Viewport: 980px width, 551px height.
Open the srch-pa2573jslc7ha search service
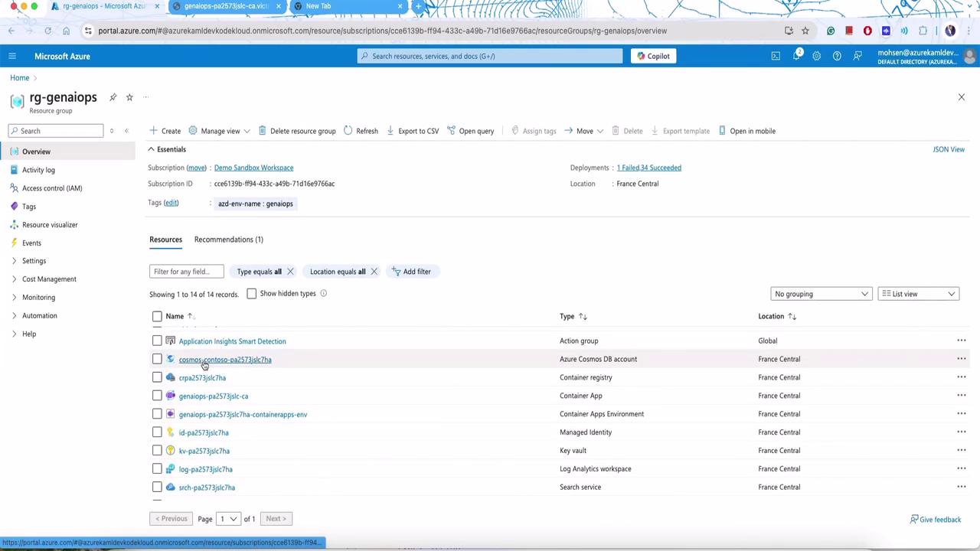pyautogui.click(x=207, y=487)
